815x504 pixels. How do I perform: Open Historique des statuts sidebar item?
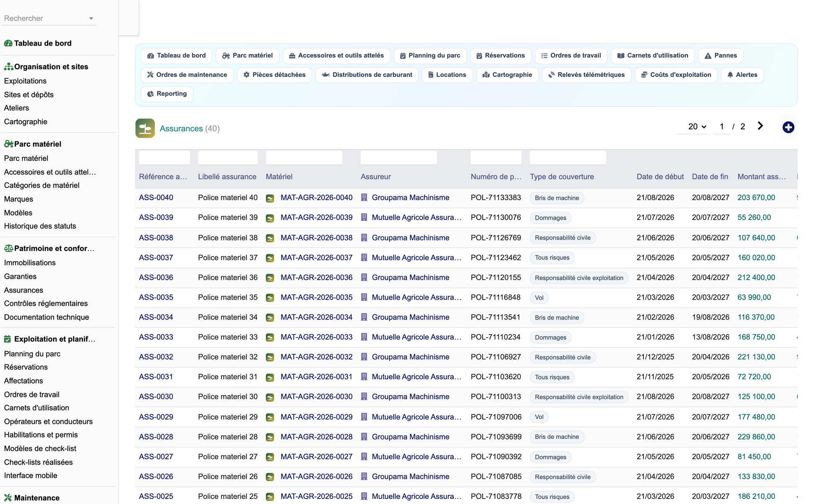[x=40, y=226]
